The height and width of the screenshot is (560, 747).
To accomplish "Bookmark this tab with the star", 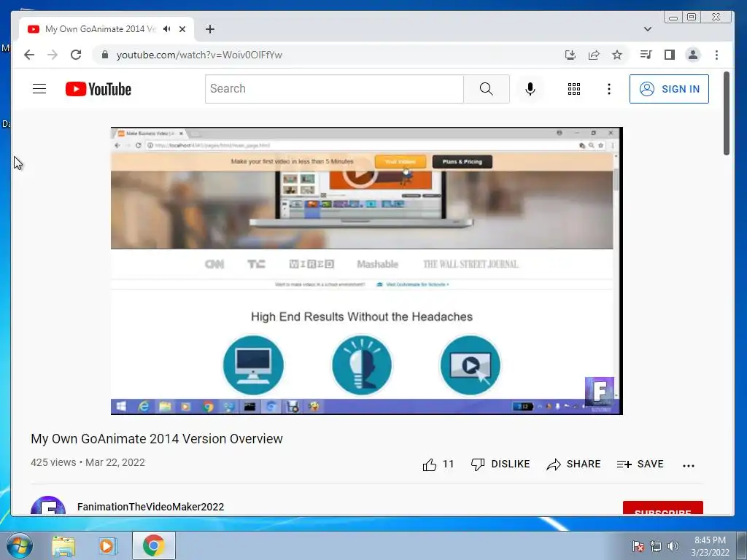I will pos(617,55).
